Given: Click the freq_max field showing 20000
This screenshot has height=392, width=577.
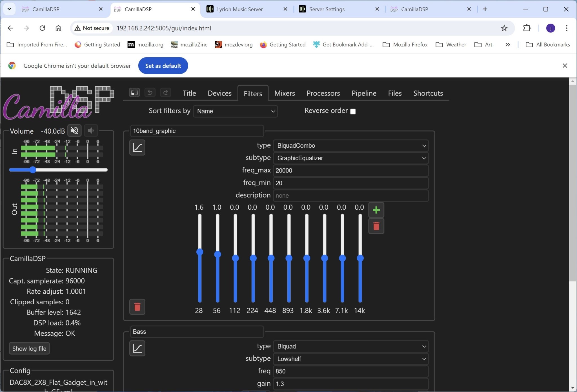Looking at the screenshot, I should point(351,170).
